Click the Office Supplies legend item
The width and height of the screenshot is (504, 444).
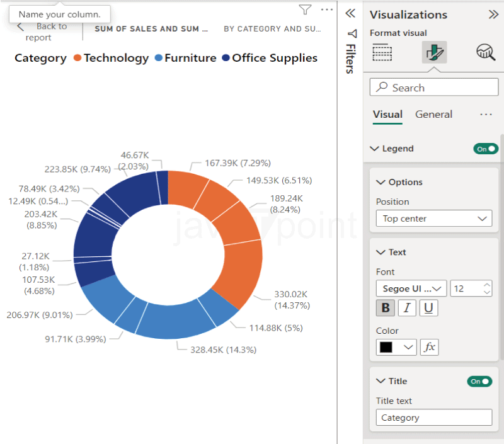pyautogui.click(x=270, y=58)
